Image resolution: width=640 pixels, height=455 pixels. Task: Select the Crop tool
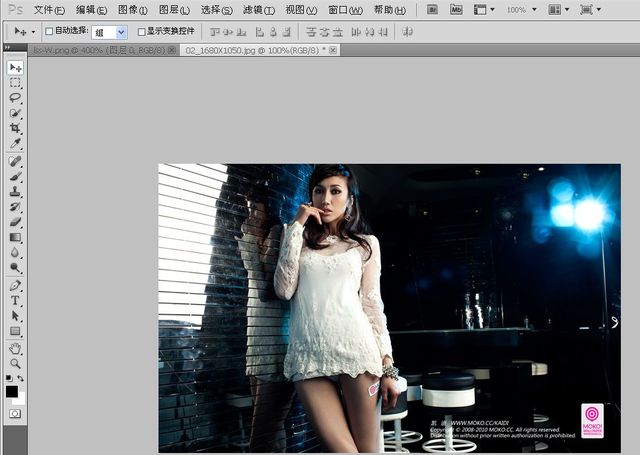coord(16,128)
